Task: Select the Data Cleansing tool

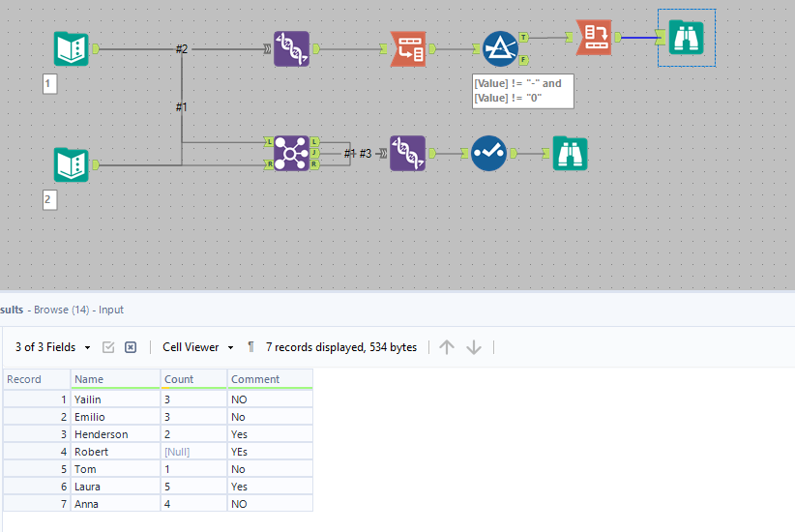Action: click(x=488, y=153)
